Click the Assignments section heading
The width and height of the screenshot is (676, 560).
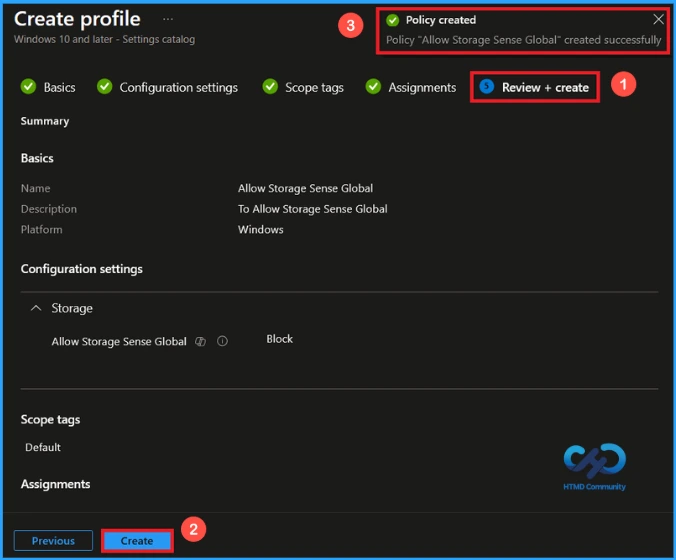click(56, 484)
